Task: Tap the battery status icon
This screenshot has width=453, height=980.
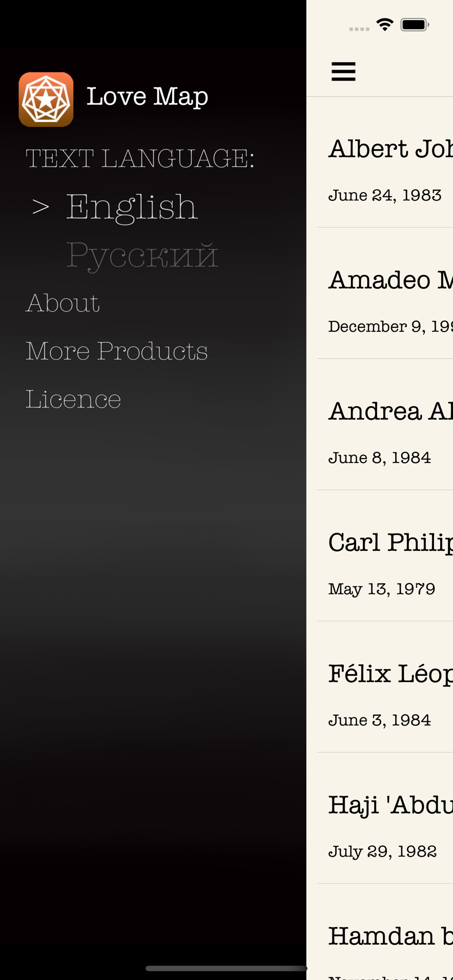Action: pos(415,24)
